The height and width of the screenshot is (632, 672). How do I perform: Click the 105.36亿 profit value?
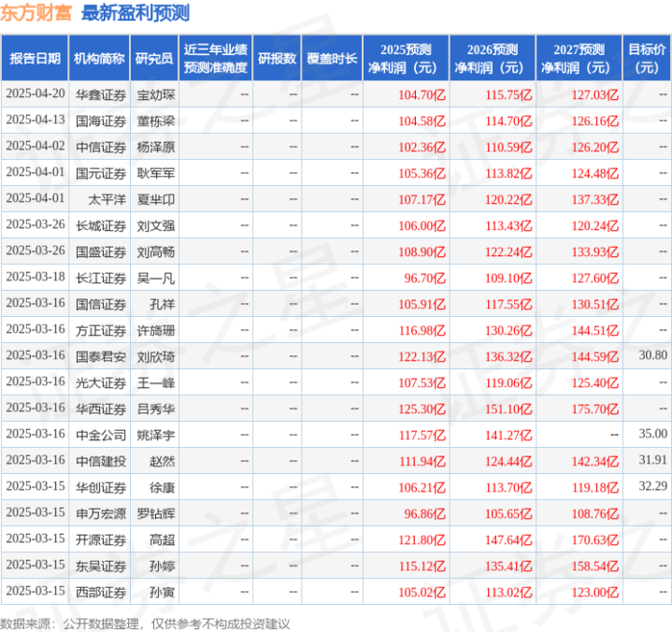[x=422, y=173]
